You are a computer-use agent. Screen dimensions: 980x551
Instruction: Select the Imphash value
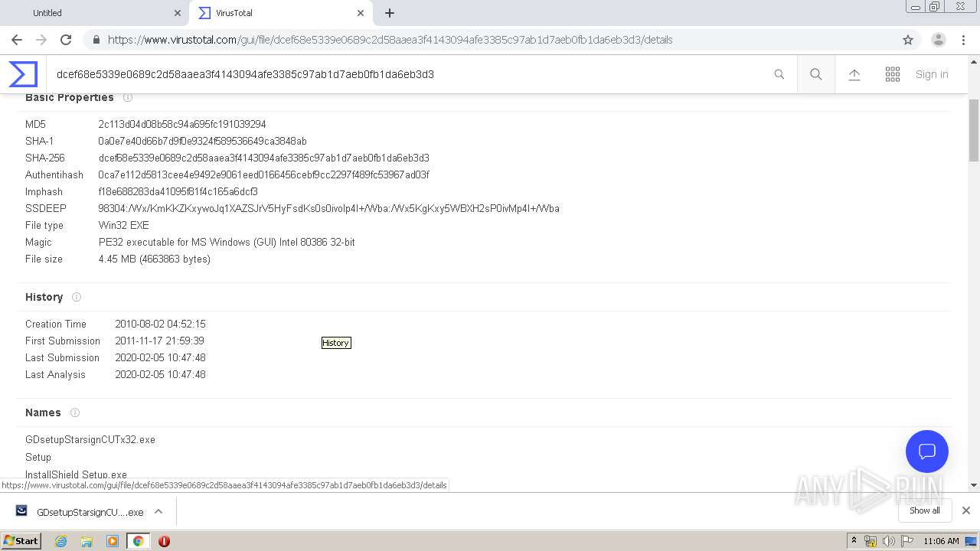click(178, 191)
